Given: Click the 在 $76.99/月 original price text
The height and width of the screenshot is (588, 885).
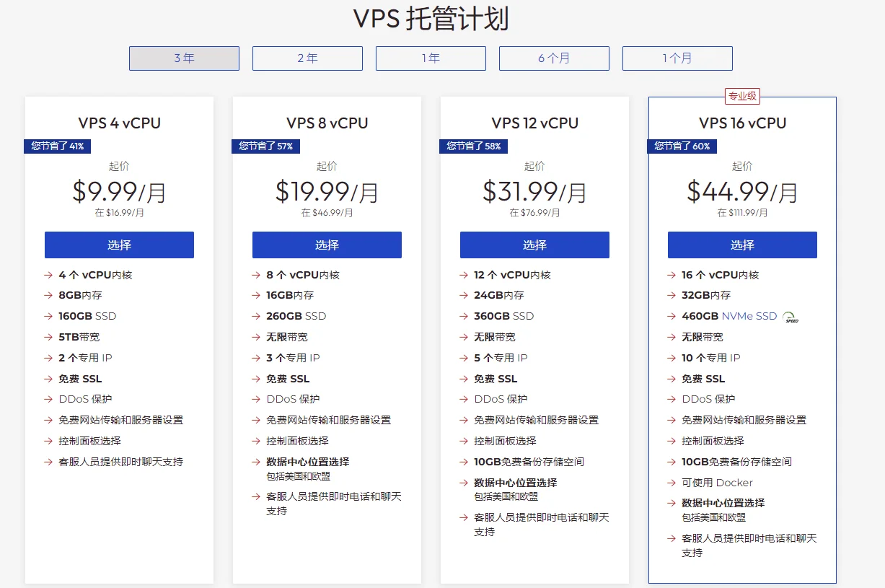Looking at the screenshot, I should tap(534, 213).
